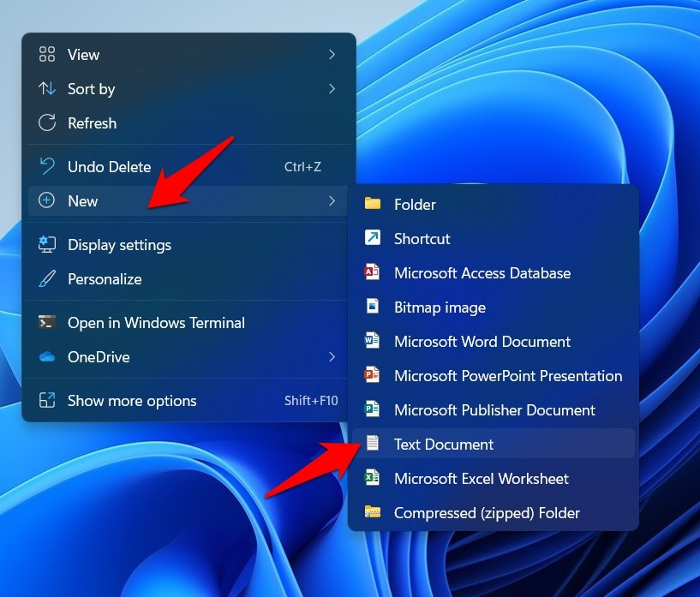The image size is (700, 597).
Task: Select Undo Delete in the context menu
Action: (188, 166)
